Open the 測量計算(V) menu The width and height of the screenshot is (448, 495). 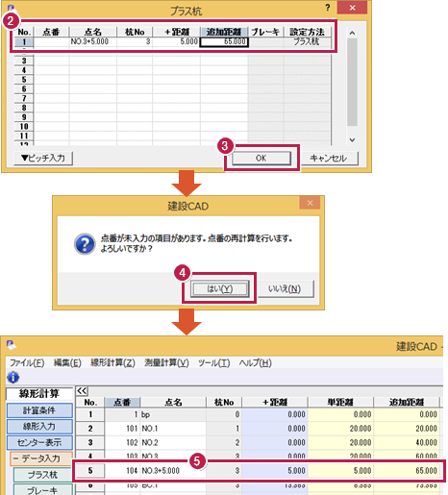166,363
